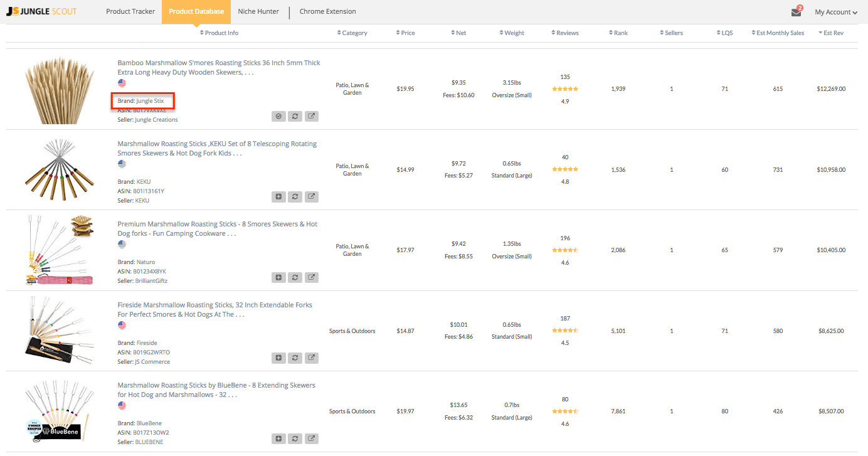Switch to the Product Tracker tab
The image size is (868, 456).
click(130, 11)
